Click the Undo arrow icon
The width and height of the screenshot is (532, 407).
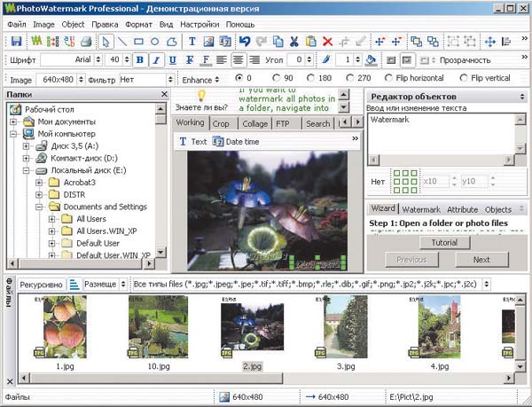point(245,42)
